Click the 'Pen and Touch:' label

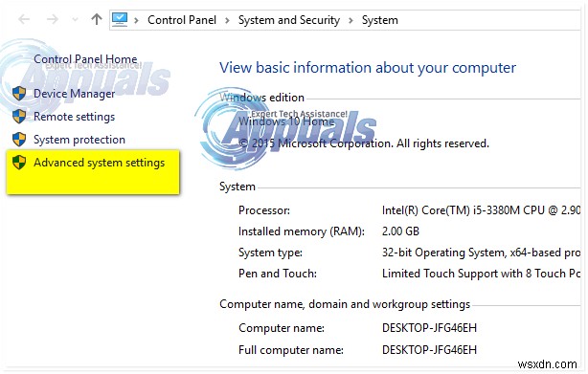(x=278, y=274)
